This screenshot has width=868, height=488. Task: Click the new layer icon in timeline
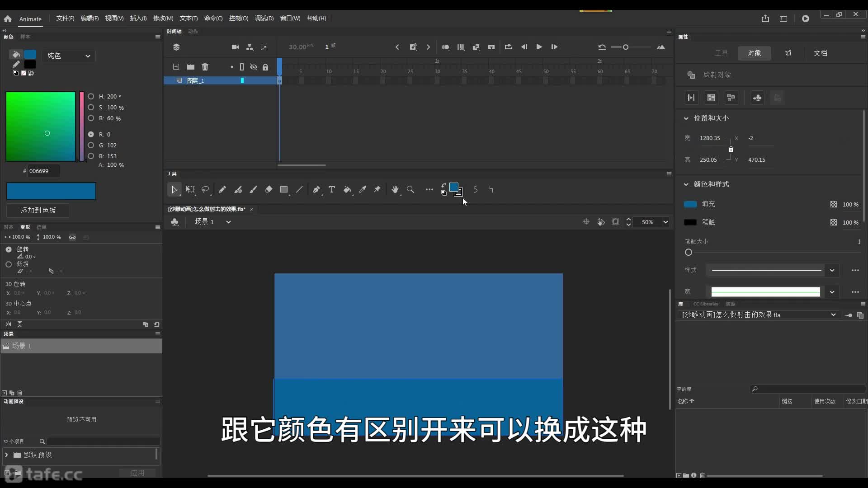176,67
